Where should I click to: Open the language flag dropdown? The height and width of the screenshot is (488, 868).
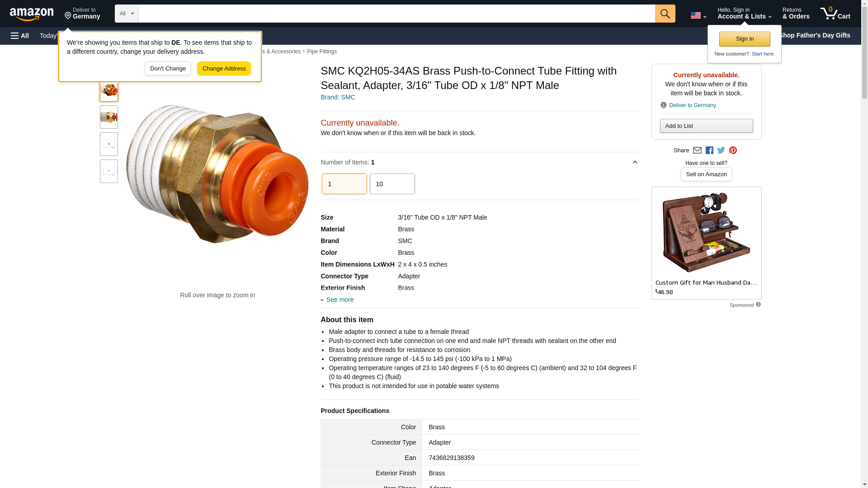pos(698,15)
